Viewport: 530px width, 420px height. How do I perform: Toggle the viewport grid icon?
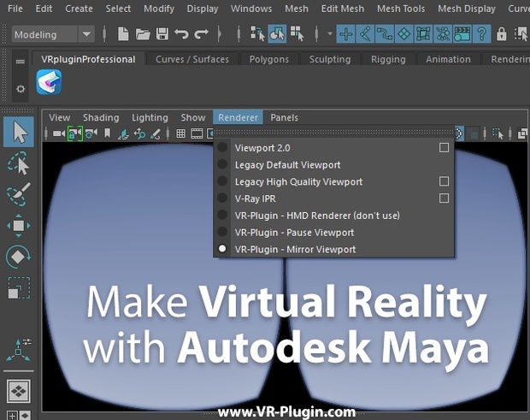click(181, 133)
